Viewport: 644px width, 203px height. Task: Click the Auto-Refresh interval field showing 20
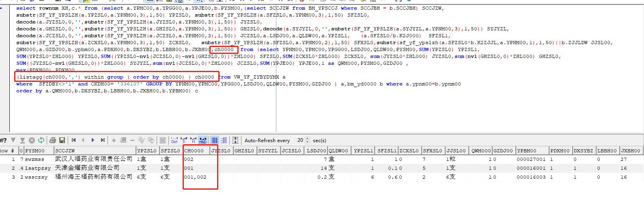click(298, 140)
